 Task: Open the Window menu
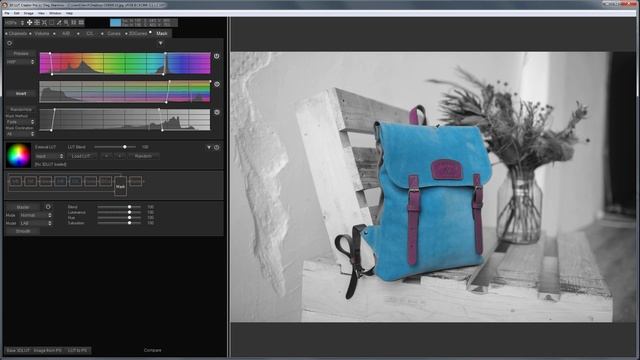click(x=55, y=13)
